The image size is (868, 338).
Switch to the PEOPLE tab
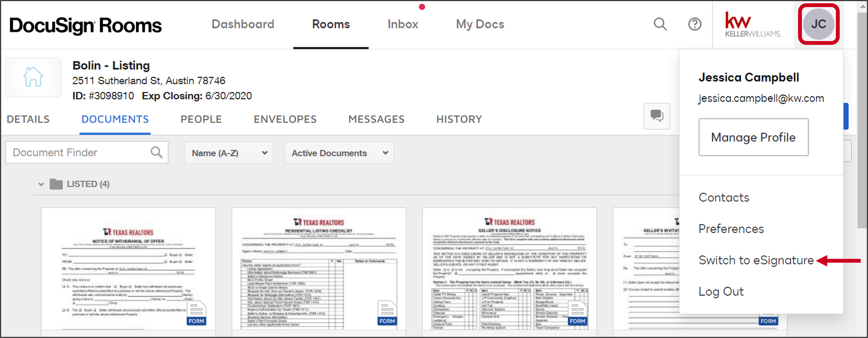(x=201, y=119)
